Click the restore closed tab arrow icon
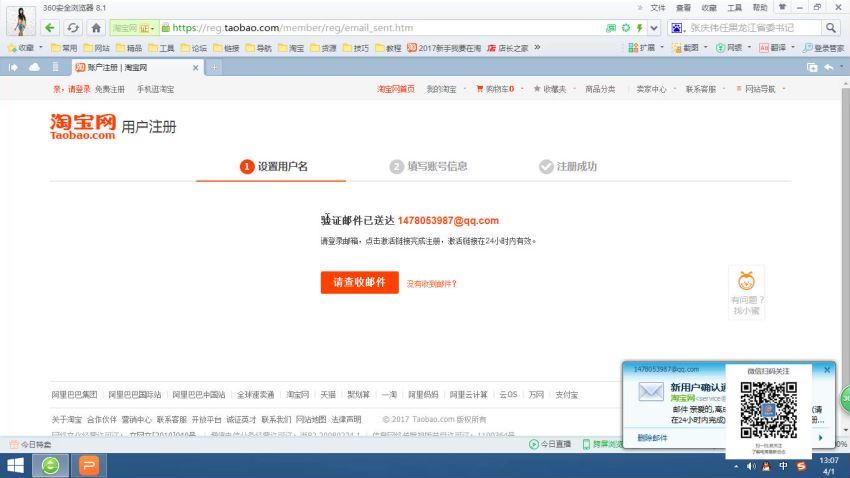Viewport: 850px width, 478px height. (x=828, y=67)
